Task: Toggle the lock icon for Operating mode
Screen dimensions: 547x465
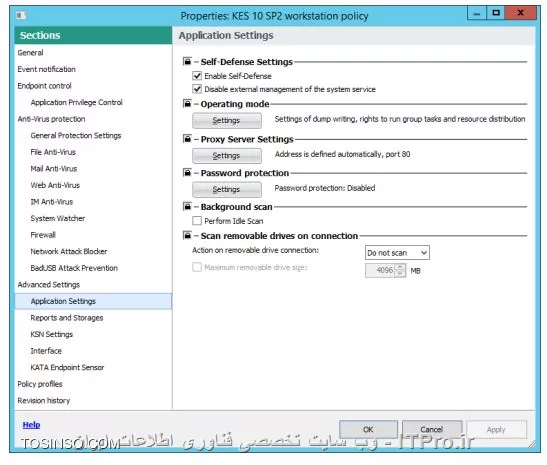Action: click(187, 104)
